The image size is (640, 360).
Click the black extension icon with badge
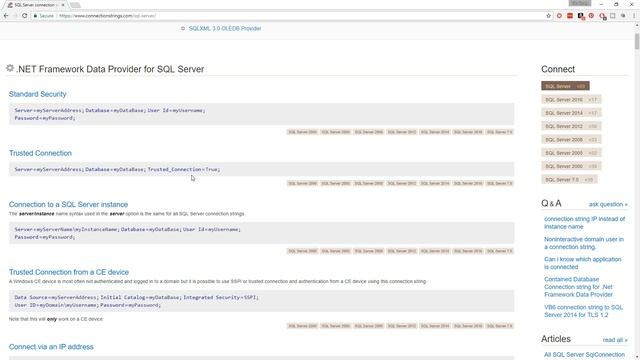[581, 16]
